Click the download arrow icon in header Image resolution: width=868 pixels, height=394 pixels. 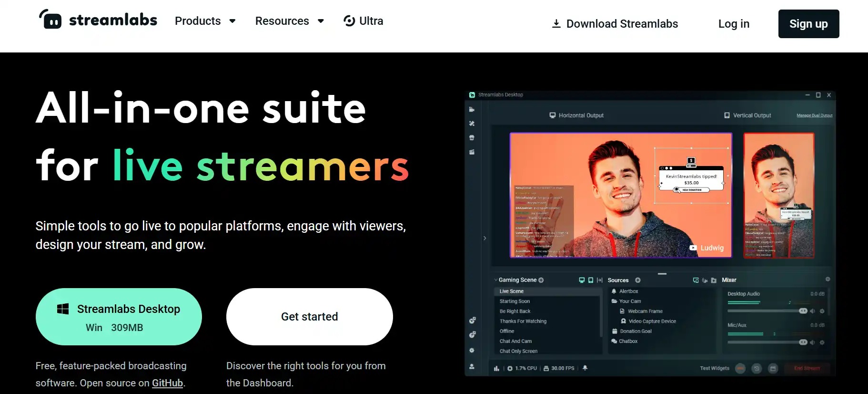tap(556, 24)
